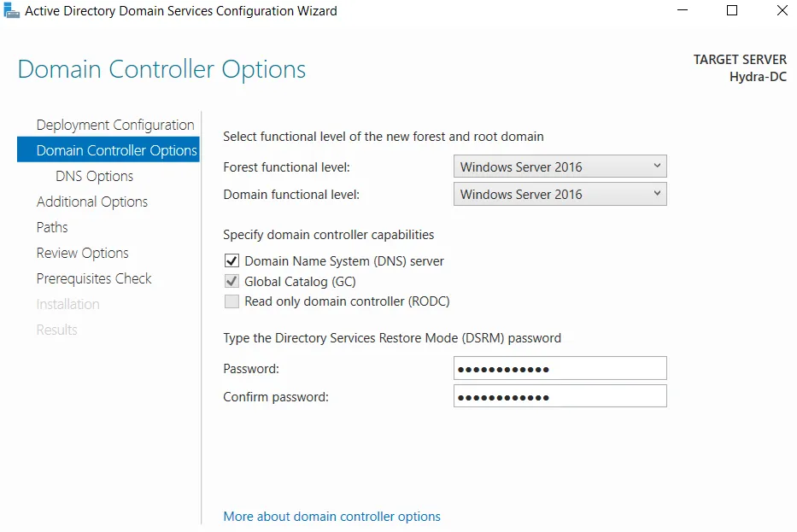Minimize the configuration wizard window
797x532 pixels.
[683, 10]
